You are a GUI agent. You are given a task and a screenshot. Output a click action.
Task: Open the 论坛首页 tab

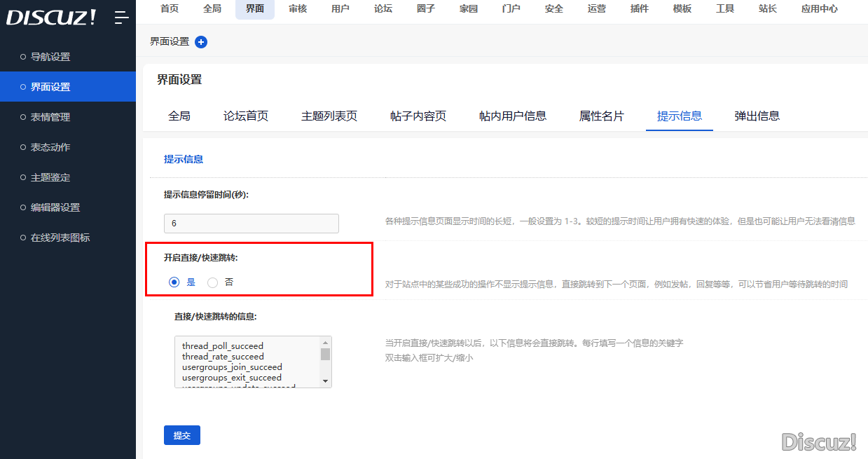(246, 116)
